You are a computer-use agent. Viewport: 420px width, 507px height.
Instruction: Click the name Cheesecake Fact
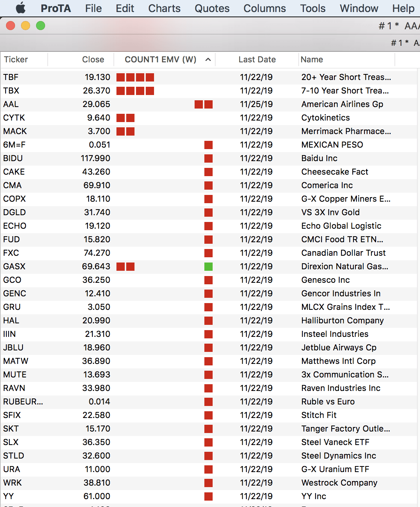pyautogui.click(x=335, y=172)
